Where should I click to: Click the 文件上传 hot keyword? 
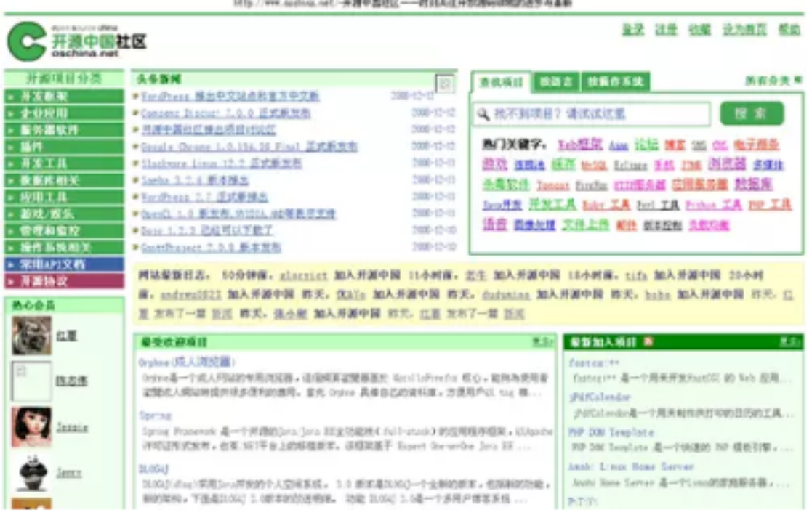point(585,224)
